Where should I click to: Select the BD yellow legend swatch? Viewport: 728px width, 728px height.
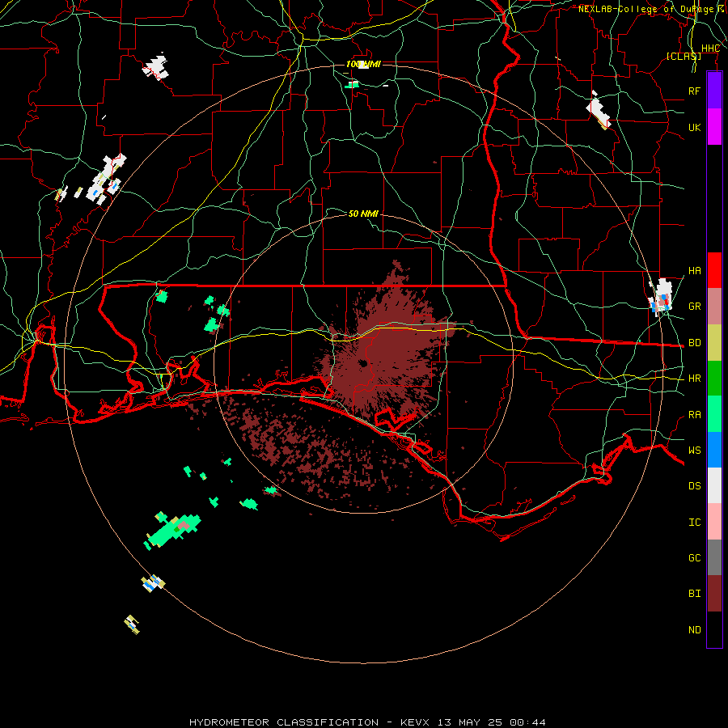click(x=714, y=343)
